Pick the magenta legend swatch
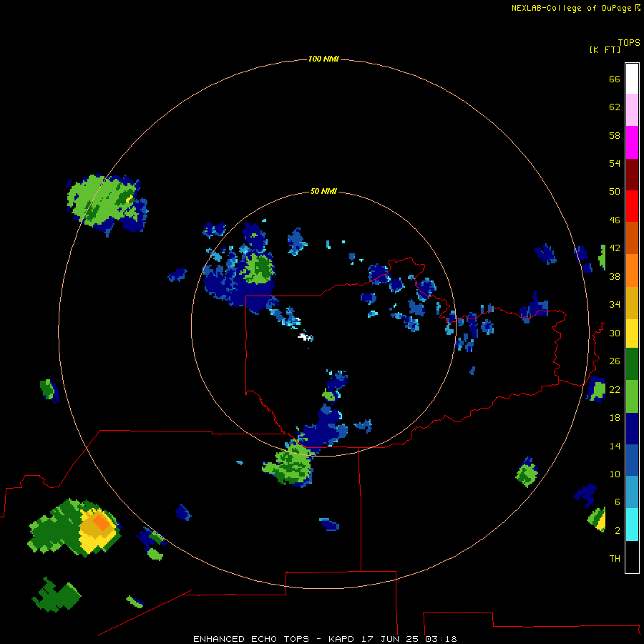 (632, 142)
